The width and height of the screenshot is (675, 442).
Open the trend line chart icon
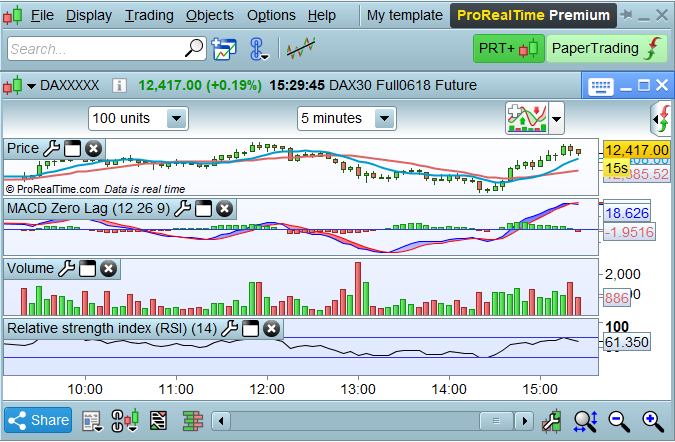point(301,48)
